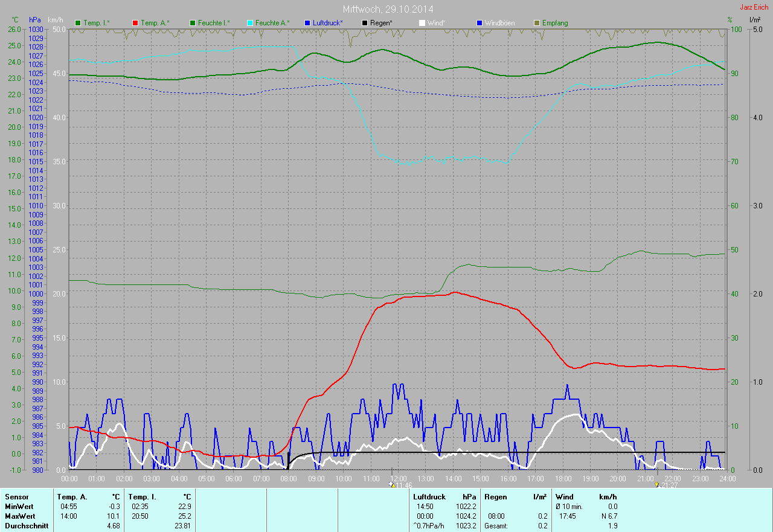Viewport: 773px width, 532px height.
Task: Select the 11:46 marker below the time axis
Action: (401, 485)
